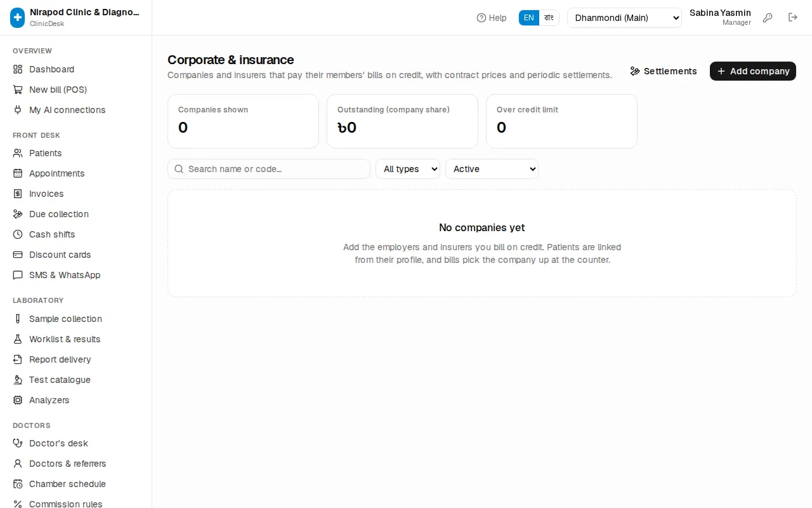
Task: Click the Discount cards card icon
Action: click(18, 255)
